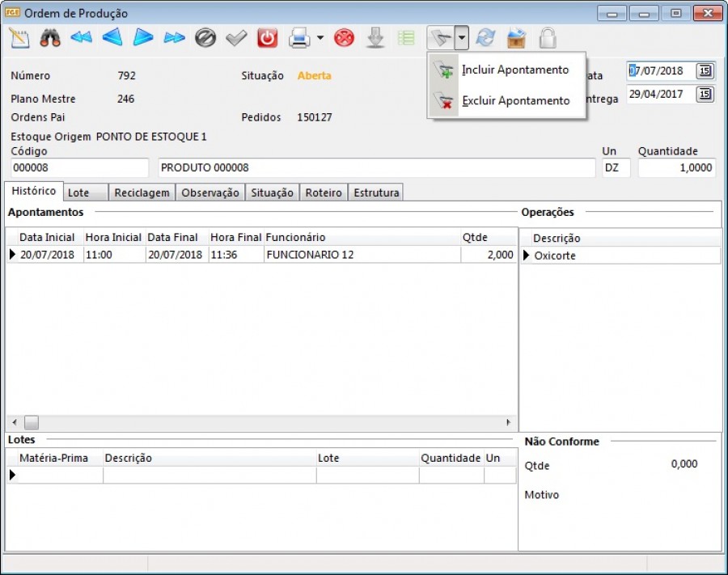Switch to the Histórico tab
Screen dimensions: 728x575
[33, 191]
